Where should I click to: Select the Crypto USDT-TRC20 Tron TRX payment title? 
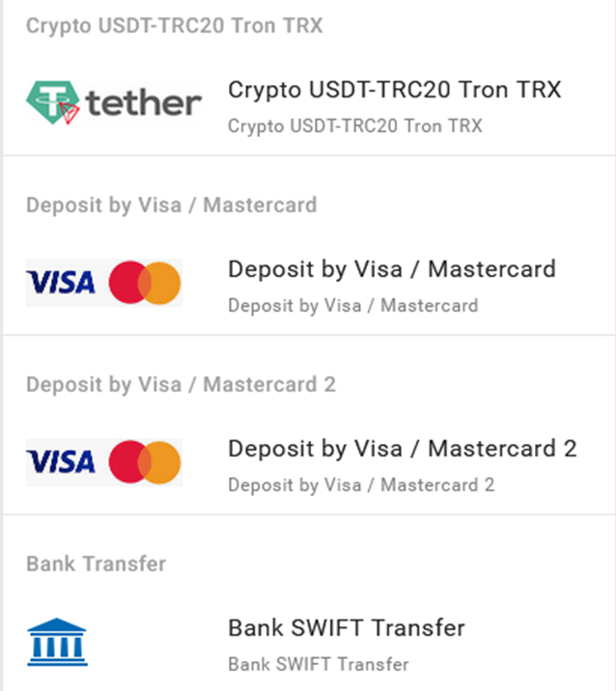point(394,90)
